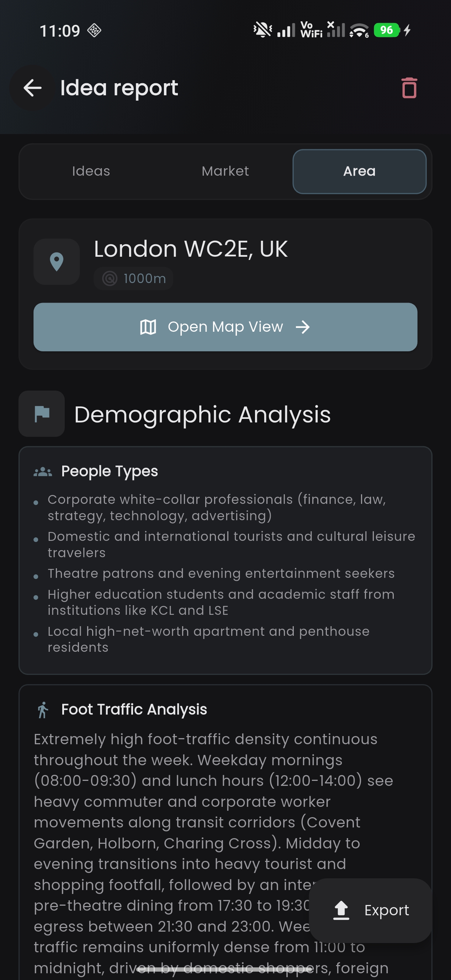Screen dimensions: 451x980
Task: Tap the VoWiFi status icon
Action: click(x=311, y=30)
